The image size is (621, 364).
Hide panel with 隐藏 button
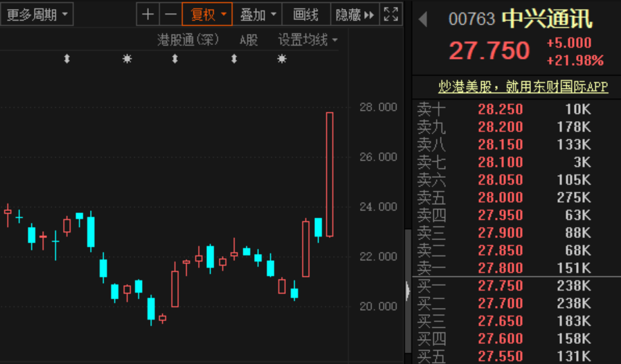(354, 15)
